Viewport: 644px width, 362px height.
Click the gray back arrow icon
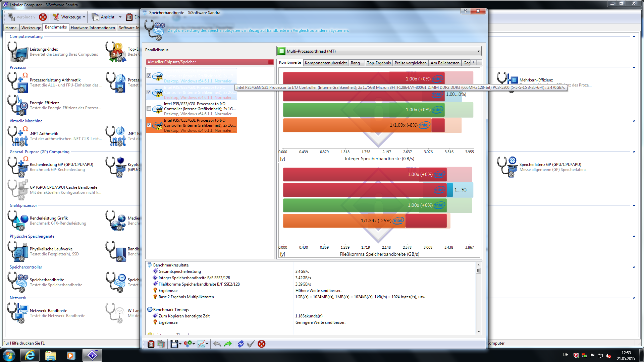point(217,344)
